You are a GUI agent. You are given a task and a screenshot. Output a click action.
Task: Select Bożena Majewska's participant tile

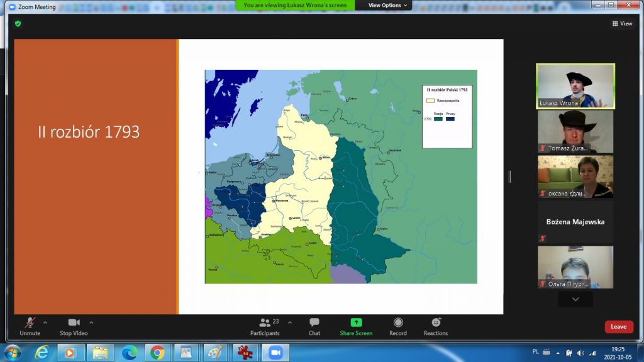tap(575, 222)
